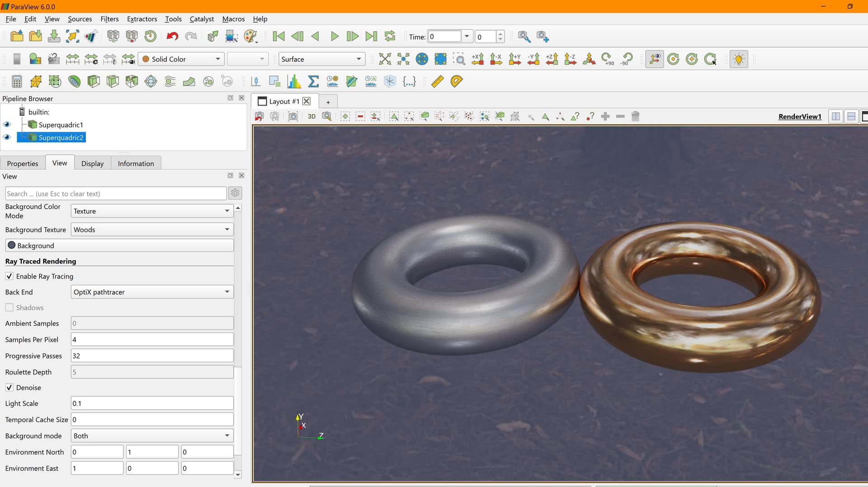
Task: Click the Undo icon in the toolbar
Action: pos(172,36)
